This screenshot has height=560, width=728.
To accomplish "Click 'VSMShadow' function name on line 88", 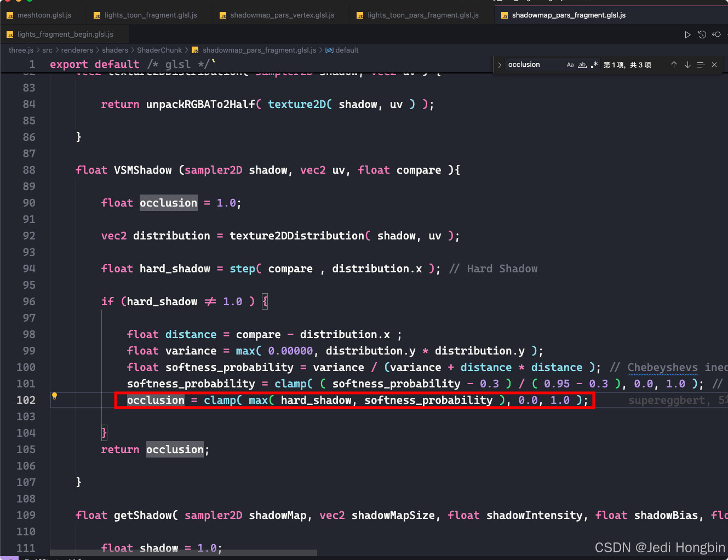I will (x=143, y=170).
